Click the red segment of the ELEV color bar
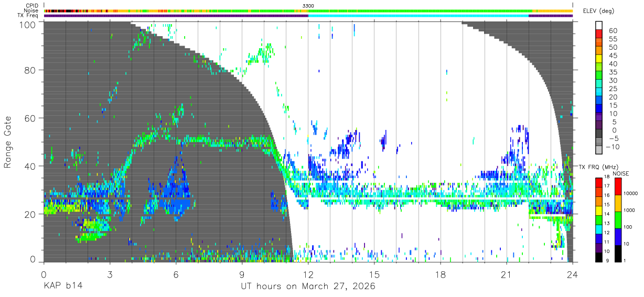The height and width of the screenshot is (297, 644). tap(599, 34)
